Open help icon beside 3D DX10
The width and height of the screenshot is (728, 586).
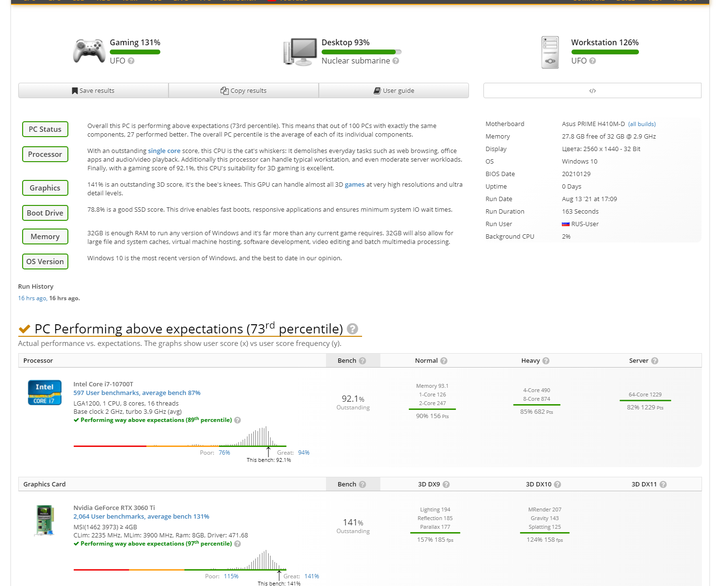point(558,484)
